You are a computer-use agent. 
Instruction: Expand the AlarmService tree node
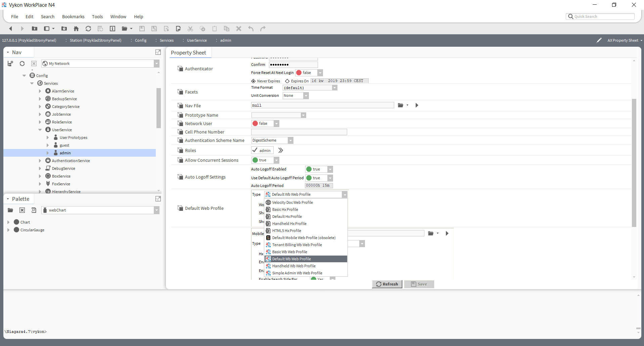pos(40,91)
